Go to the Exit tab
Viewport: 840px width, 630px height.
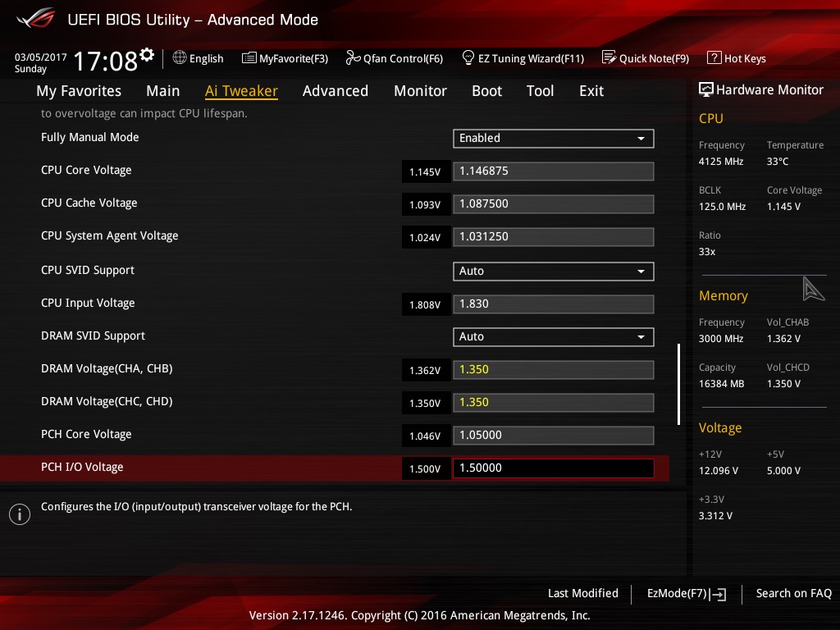pos(591,91)
